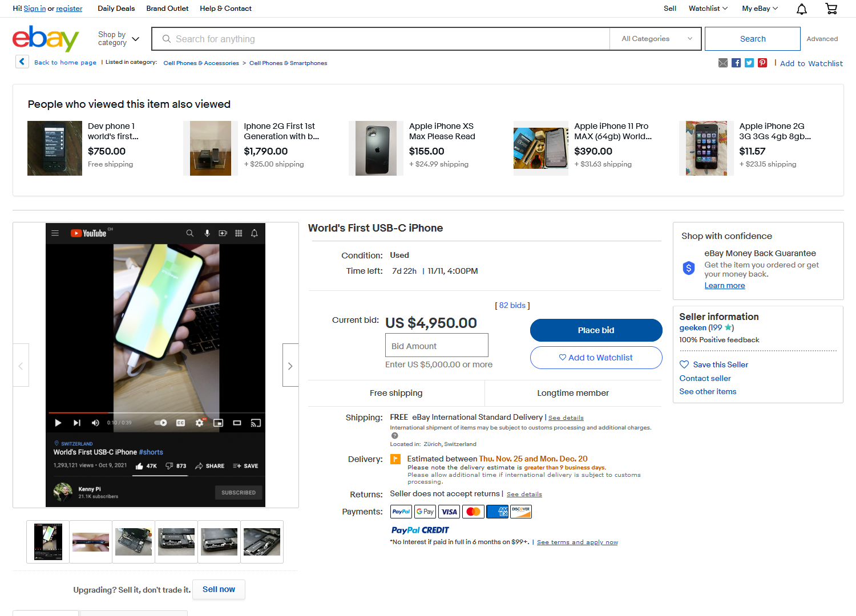Focus the Search for anything field
The width and height of the screenshot is (856, 616).
click(381, 39)
